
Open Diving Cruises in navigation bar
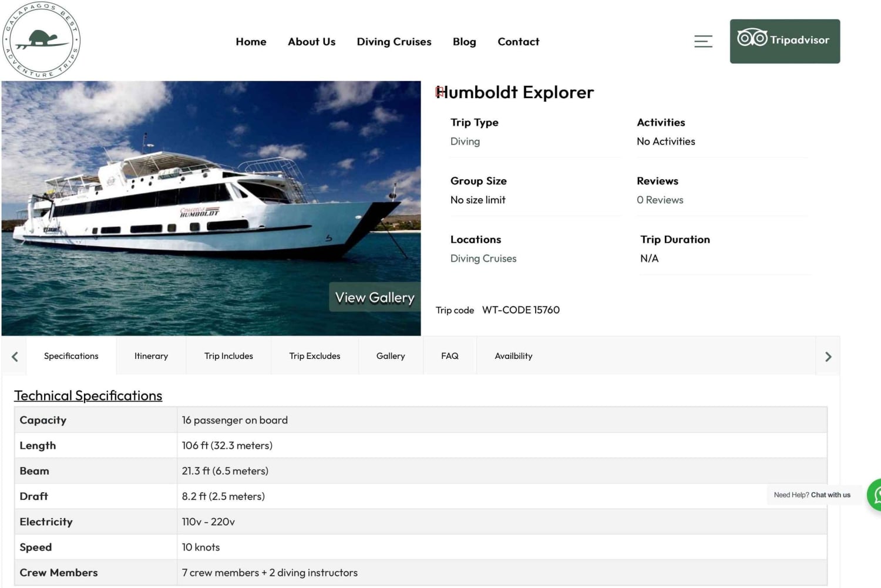(x=394, y=42)
